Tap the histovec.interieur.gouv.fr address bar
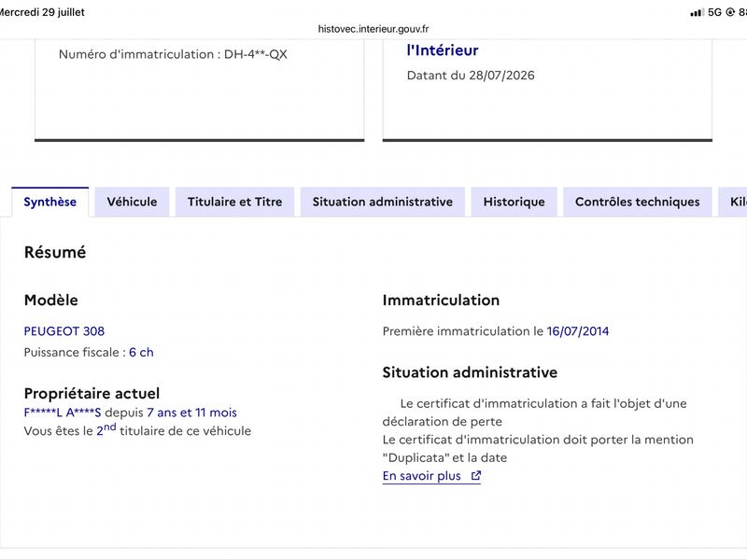 pos(373,29)
